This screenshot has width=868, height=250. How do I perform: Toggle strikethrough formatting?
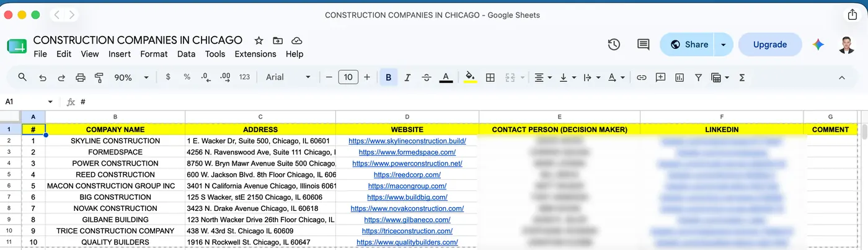pos(427,78)
